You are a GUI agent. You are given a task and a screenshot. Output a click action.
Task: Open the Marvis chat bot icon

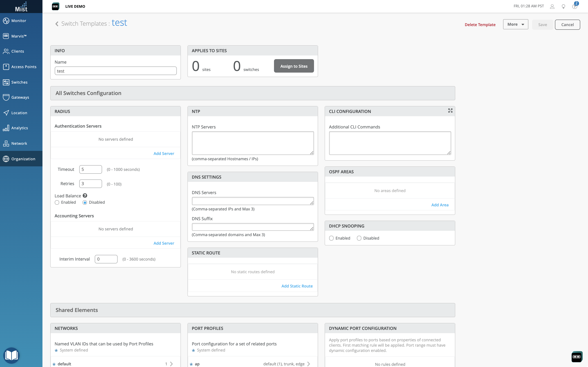pos(577,356)
